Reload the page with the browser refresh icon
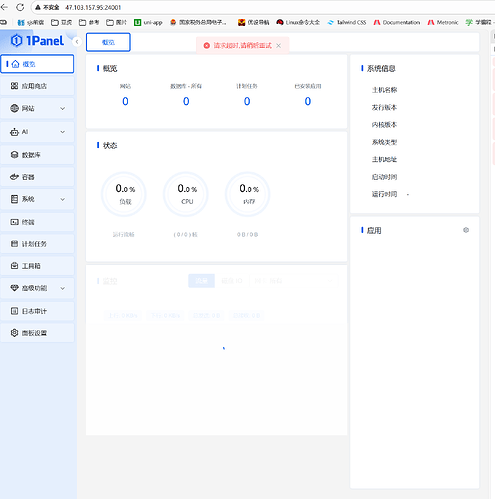Screen dimensions: 495x499 (x=20, y=7)
